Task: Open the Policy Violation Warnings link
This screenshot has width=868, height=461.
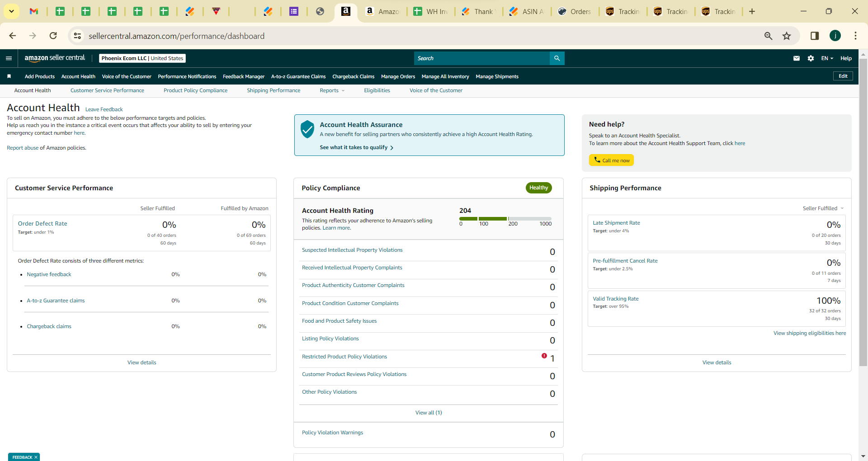Action: click(332, 433)
